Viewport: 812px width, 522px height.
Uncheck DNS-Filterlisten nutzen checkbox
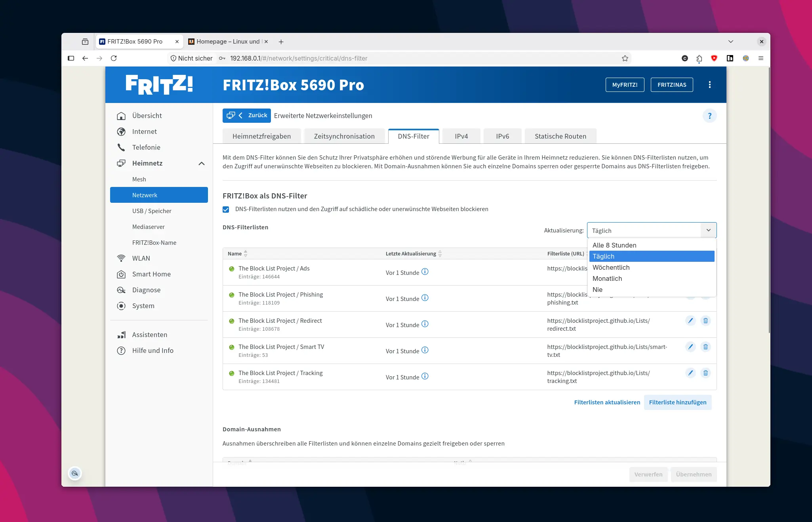pos(226,209)
